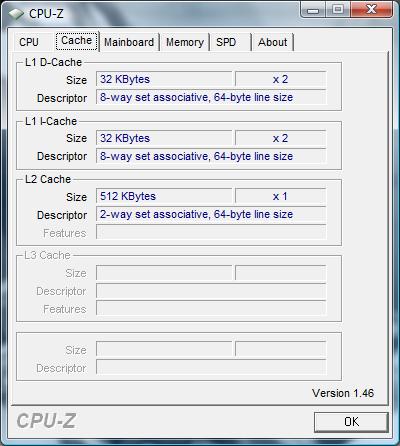Viewport: 400px width, 446px height.
Task: Click the empty L3 Cache Features field
Action: coord(211,308)
